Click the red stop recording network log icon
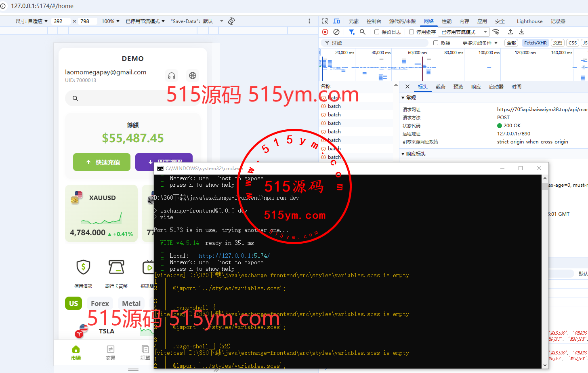 325,32
